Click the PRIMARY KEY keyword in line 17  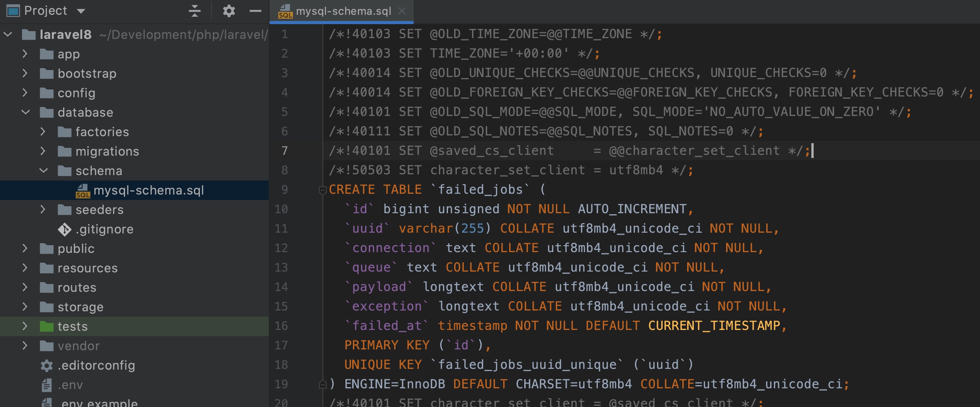tap(387, 345)
